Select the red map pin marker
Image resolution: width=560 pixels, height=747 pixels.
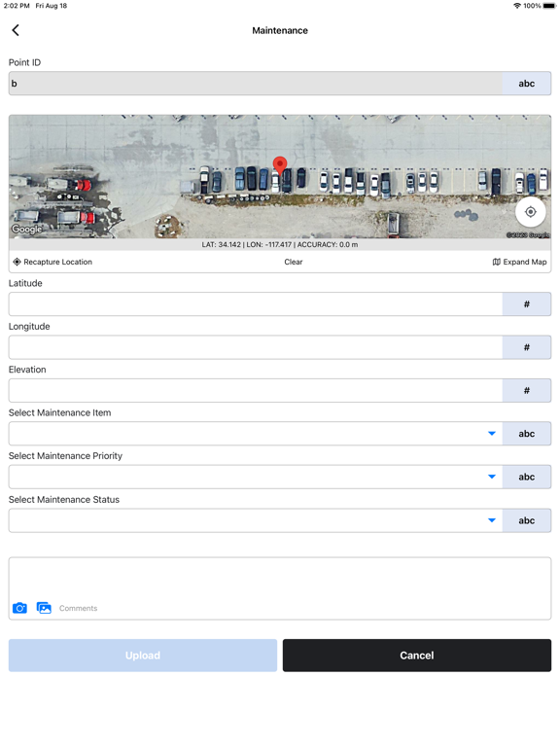pos(280,165)
